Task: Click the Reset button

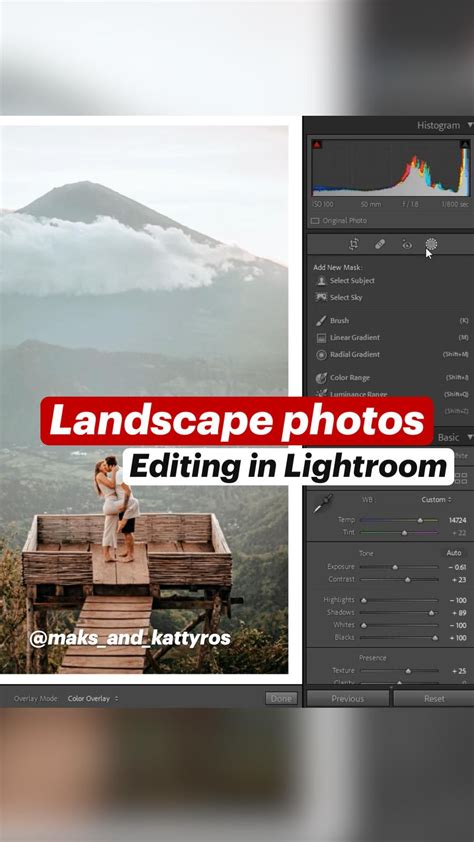Action: point(434,699)
